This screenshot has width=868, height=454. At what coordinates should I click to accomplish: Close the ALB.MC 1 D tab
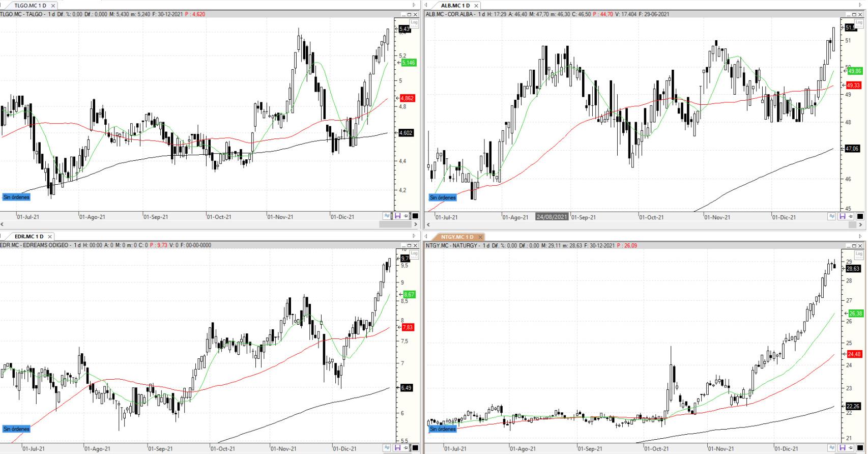pyautogui.click(x=476, y=6)
